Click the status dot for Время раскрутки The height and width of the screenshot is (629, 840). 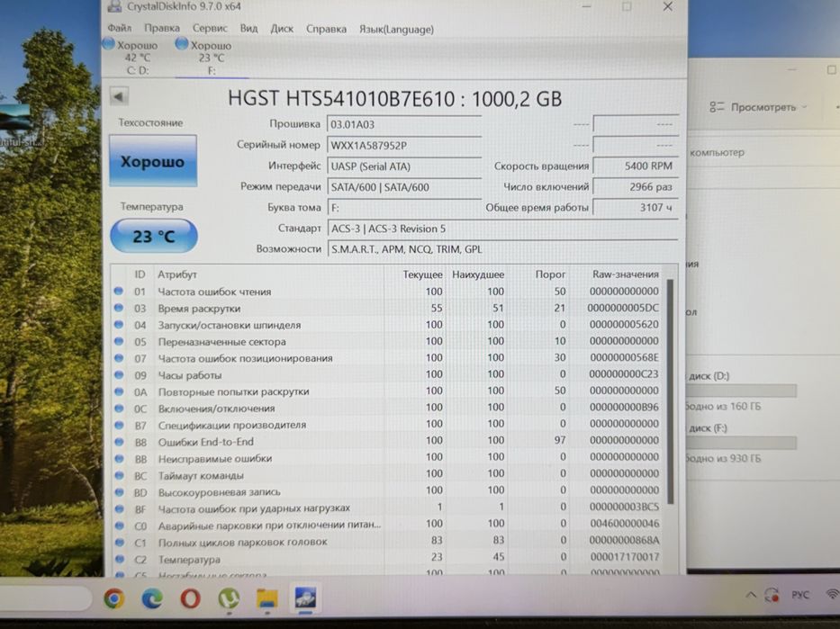(x=119, y=308)
